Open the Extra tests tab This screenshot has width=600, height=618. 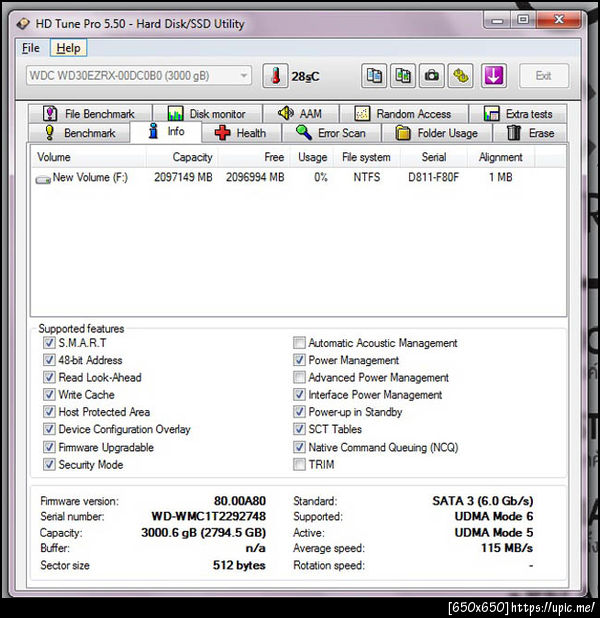click(x=518, y=114)
